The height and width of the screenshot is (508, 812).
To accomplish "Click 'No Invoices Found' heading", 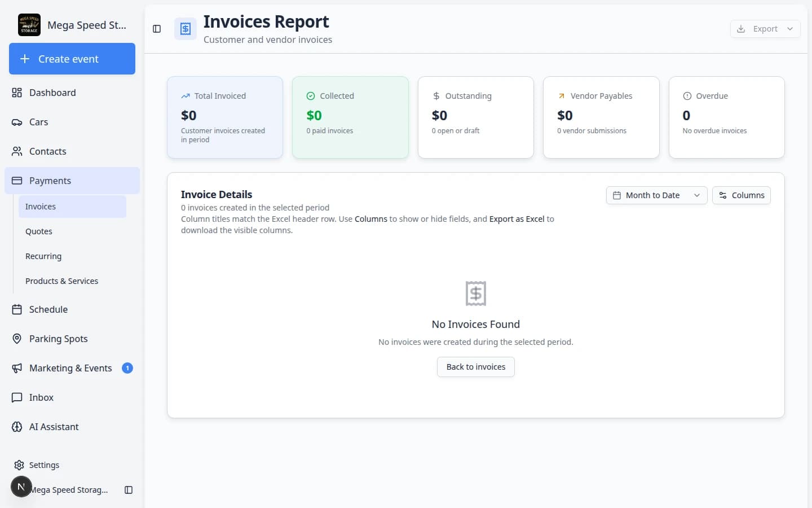I will click(x=476, y=325).
